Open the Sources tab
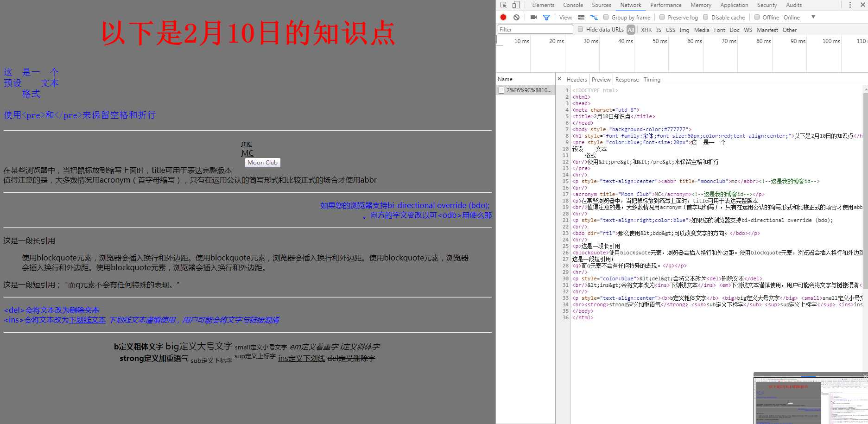 point(601,5)
